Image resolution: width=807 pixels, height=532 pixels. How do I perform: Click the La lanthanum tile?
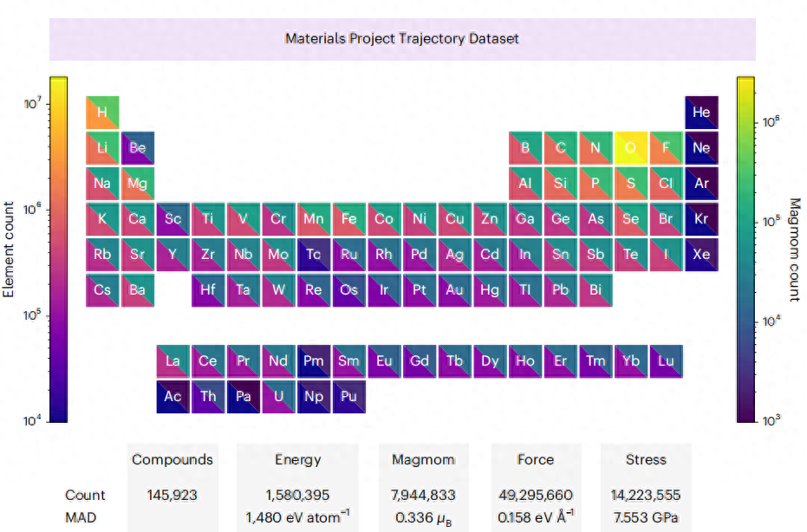(173, 361)
